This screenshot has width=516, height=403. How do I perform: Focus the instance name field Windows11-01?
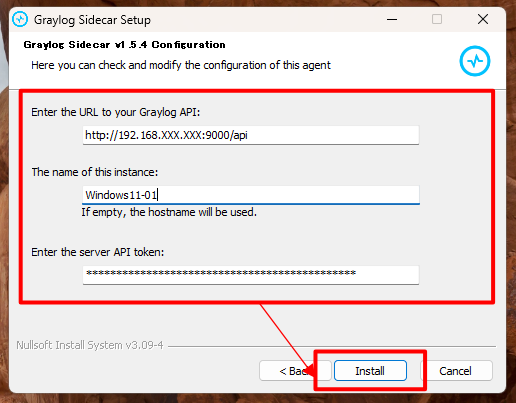click(251, 195)
